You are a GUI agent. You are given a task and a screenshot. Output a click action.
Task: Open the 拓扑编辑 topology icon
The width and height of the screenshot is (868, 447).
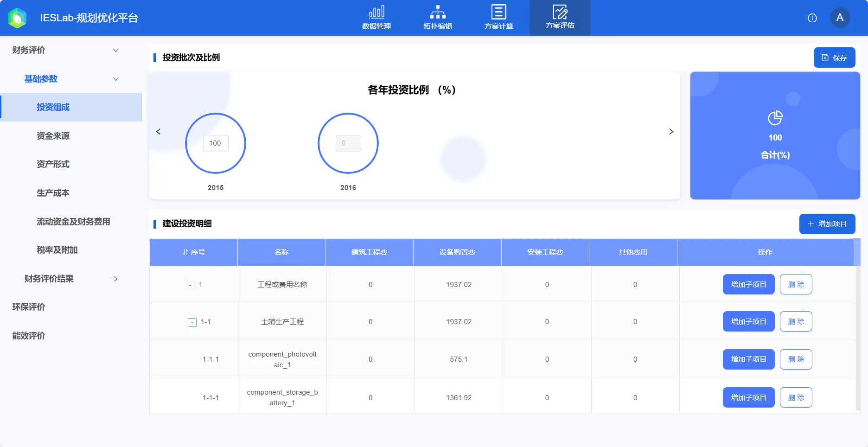click(438, 12)
